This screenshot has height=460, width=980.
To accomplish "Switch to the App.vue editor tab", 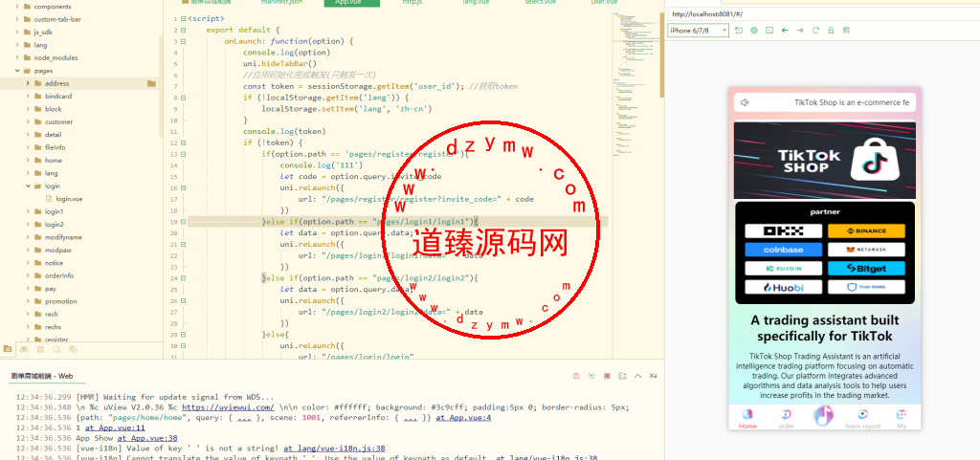I will click(x=351, y=3).
